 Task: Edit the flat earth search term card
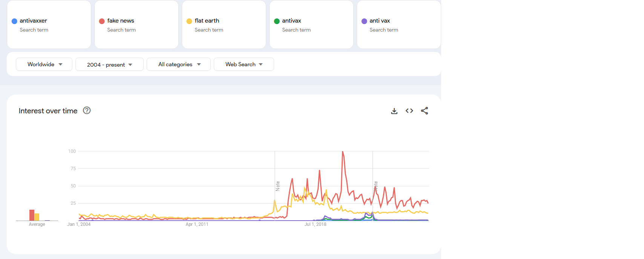coord(224,24)
